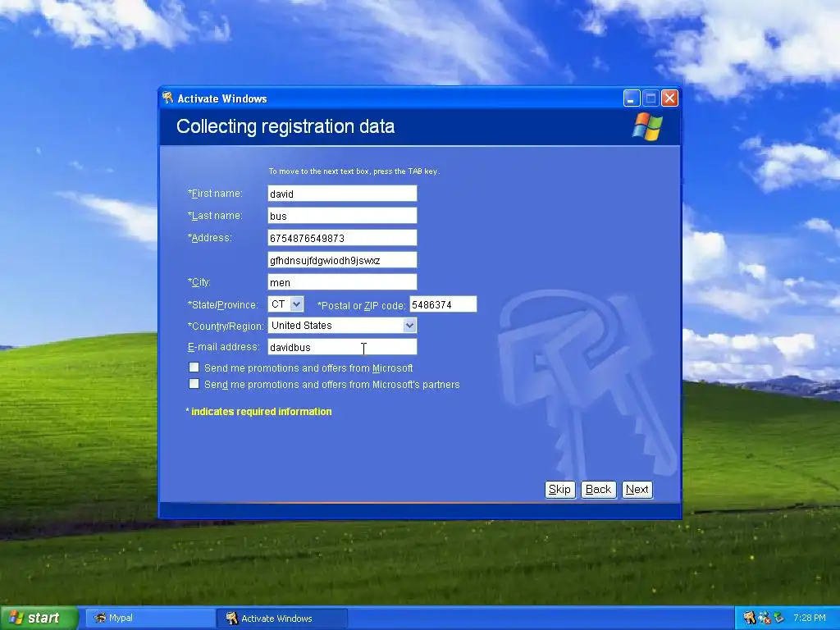Focus the Postal or ZIP code field
The height and width of the screenshot is (630, 840).
pos(443,304)
